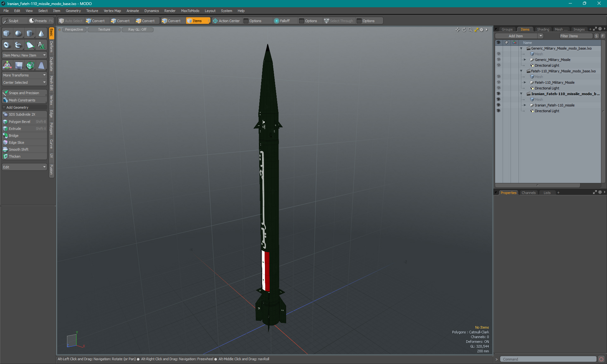
Task: Click the record button beside Command field
Action: tap(601, 359)
